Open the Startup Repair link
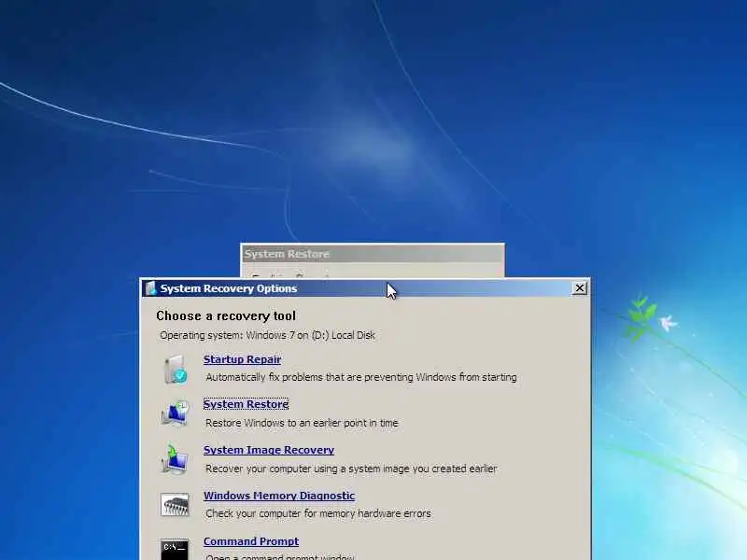This screenshot has height=560, width=747. tap(242, 359)
